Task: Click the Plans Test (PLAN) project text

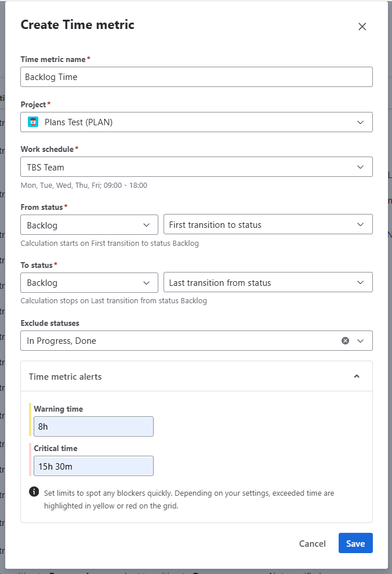Action: 79,122
